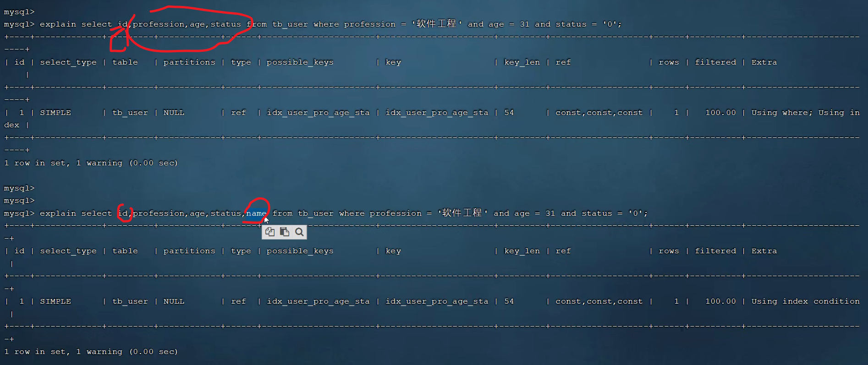Viewport: 868px width, 365px height.
Task: Click 'tb_user' table value in the first result row
Action: coord(130,113)
